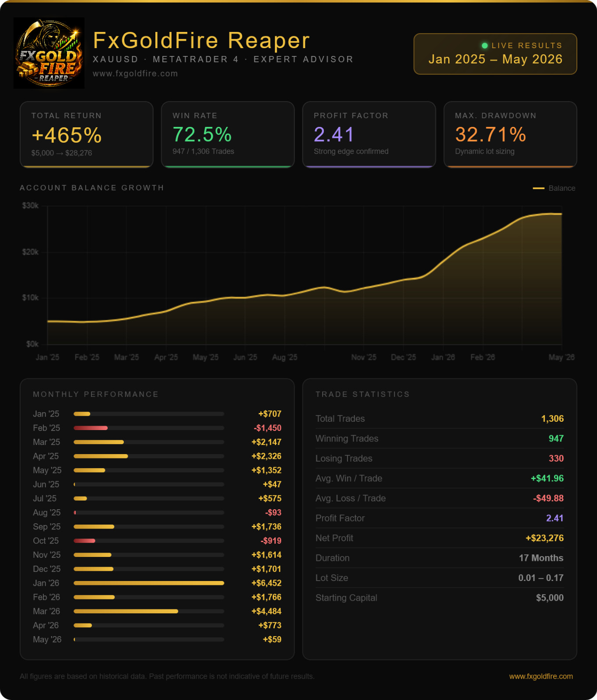This screenshot has width=597, height=700.
Task: Click the Jan '25 progress bar
Action: pyautogui.click(x=149, y=414)
